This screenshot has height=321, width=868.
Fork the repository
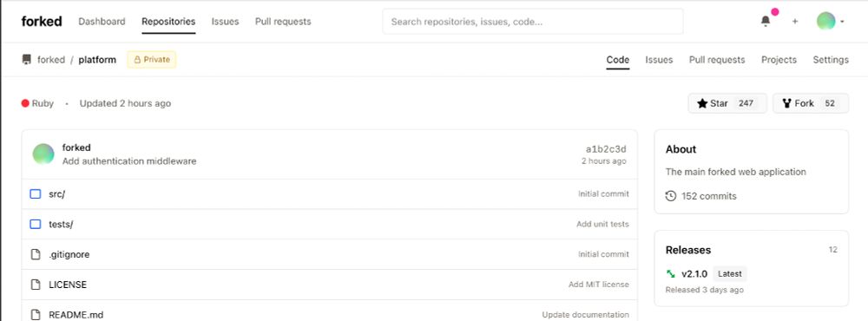811,103
